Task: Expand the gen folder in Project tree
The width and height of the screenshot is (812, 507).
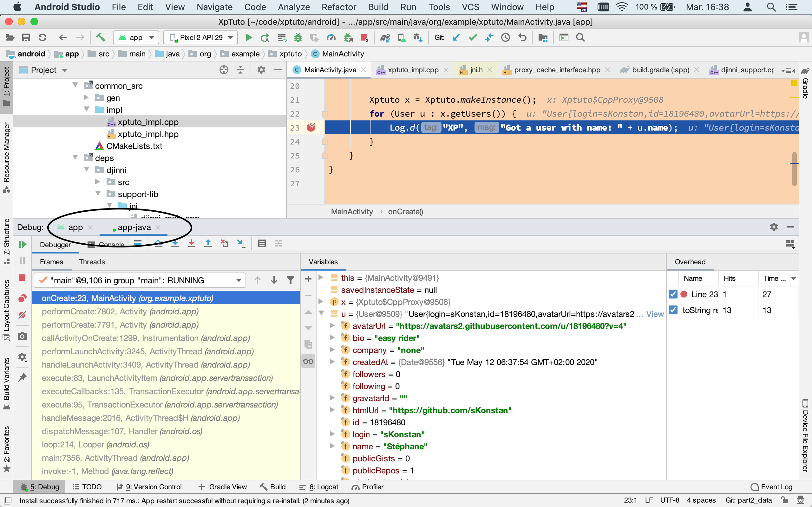Action: (x=86, y=98)
